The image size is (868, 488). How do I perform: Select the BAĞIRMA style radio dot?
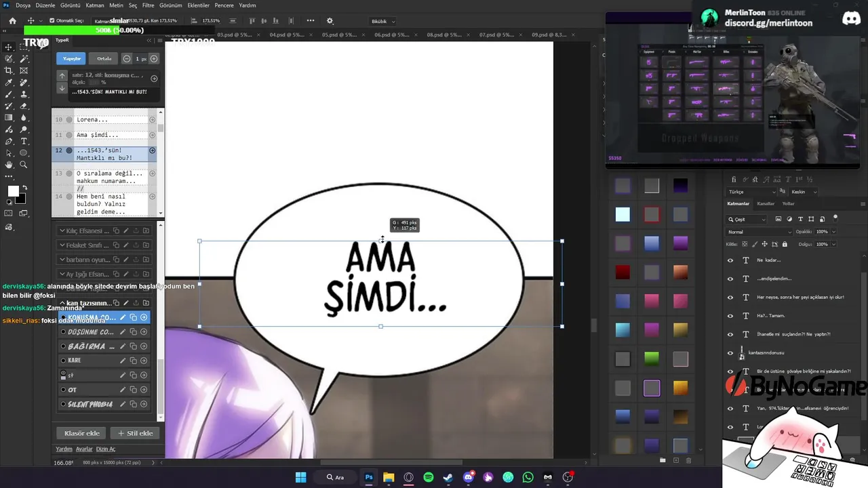(63, 346)
